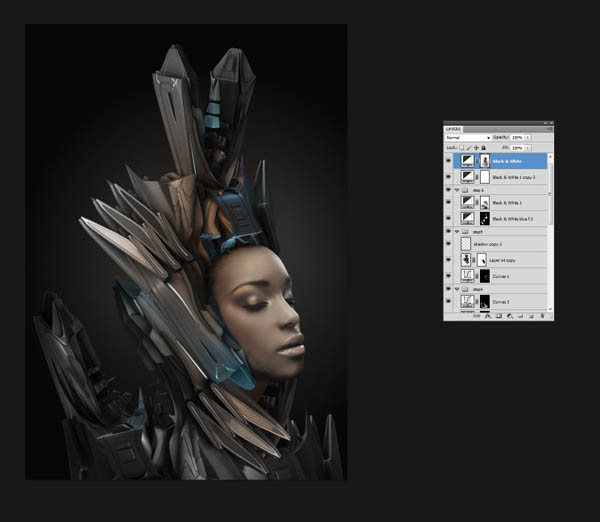Select the Curves 2 layer name
This screenshot has height=522, width=600.
point(501,302)
